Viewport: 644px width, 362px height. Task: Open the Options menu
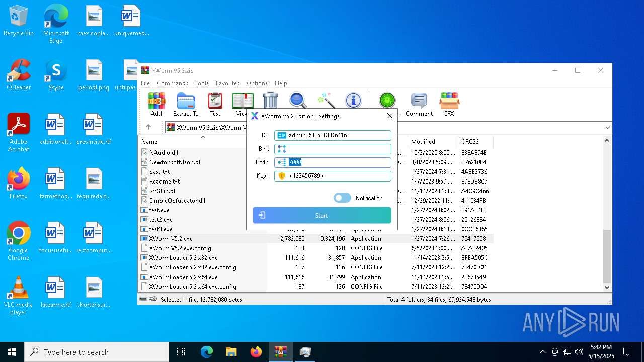257,83
